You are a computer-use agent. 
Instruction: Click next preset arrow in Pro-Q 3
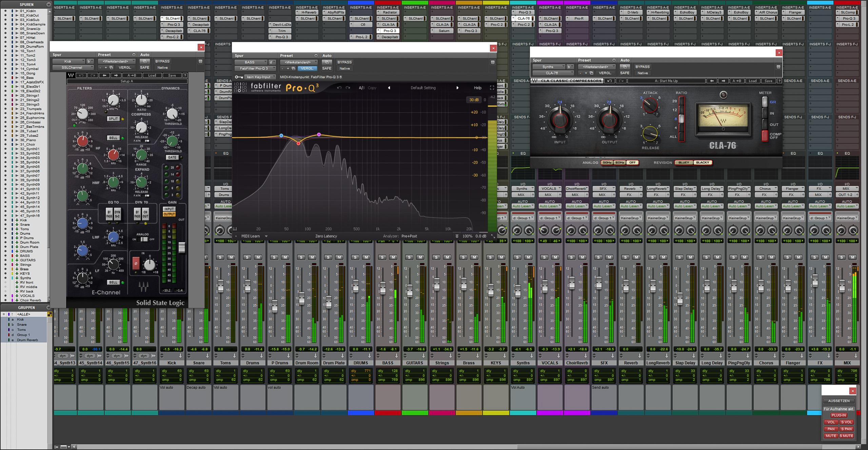point(457,88)
